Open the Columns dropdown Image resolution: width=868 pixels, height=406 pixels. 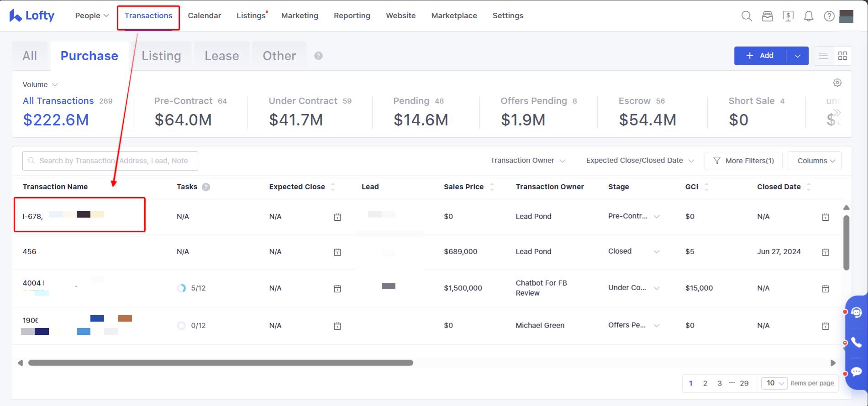pyautogui.click(x=815, y=161)
